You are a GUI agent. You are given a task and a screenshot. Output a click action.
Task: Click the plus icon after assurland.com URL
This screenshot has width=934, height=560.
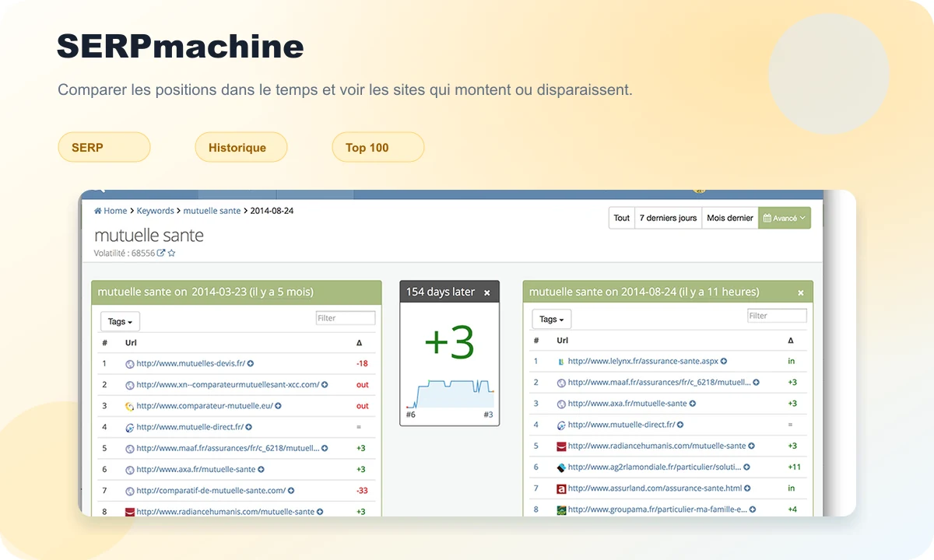point(747,488)
